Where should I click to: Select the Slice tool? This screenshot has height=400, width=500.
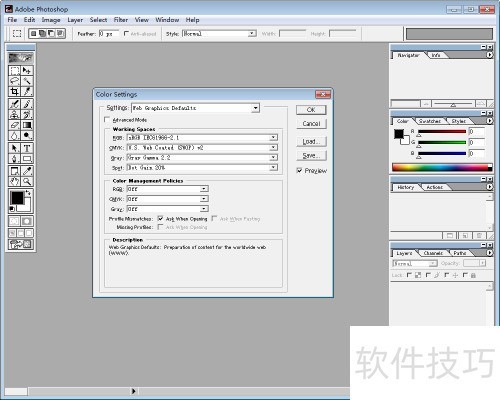pyautogui.click(x=27, y=91)
